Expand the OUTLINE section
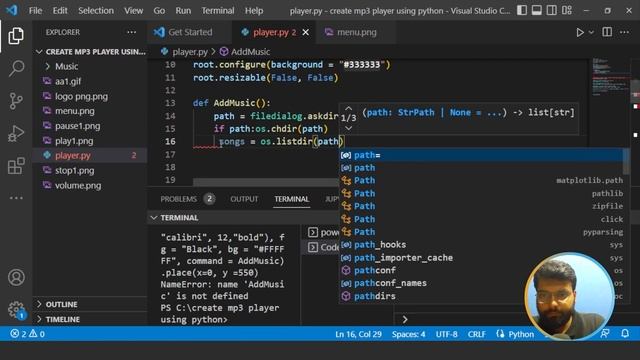640x360 pixels. 90,304
